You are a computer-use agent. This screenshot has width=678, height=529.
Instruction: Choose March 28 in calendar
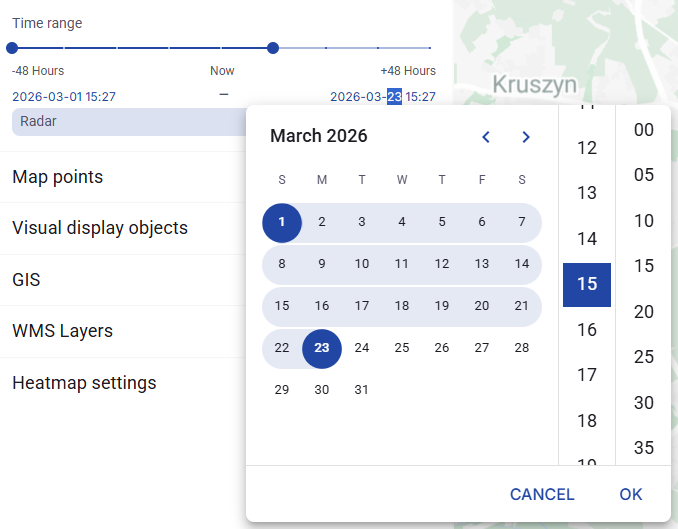(522, 348)
